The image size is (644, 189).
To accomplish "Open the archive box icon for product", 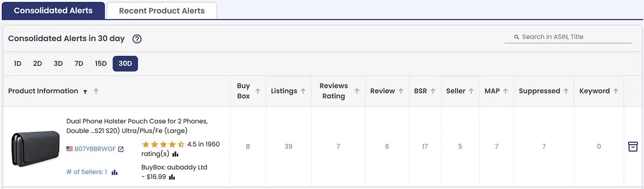I will pyautogui.click(x=633, y=147).
